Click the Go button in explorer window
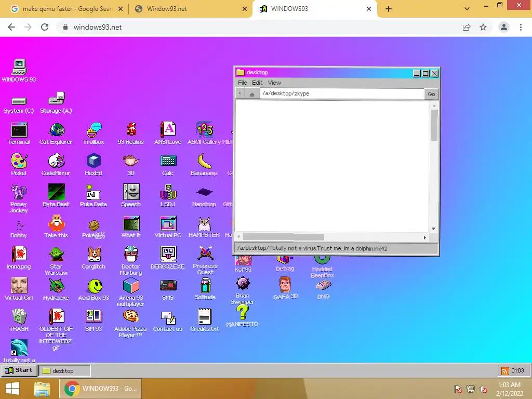The width and height of the screenshot is (532, 399). coord(431,94)
